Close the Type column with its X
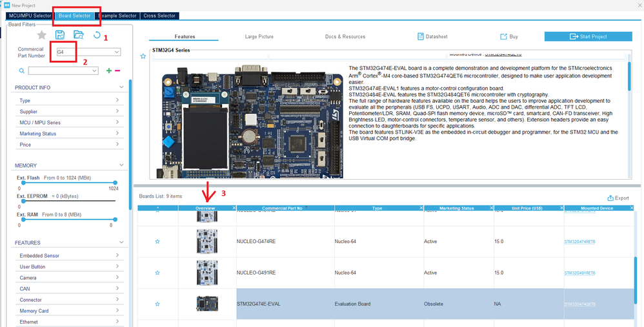The image size is (644, 327). tap(421, 208)
